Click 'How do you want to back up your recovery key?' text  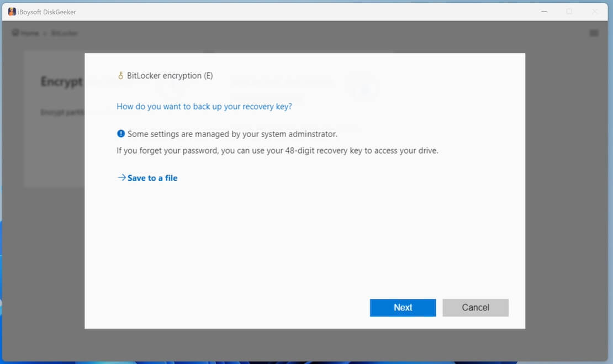coord(204,107)
